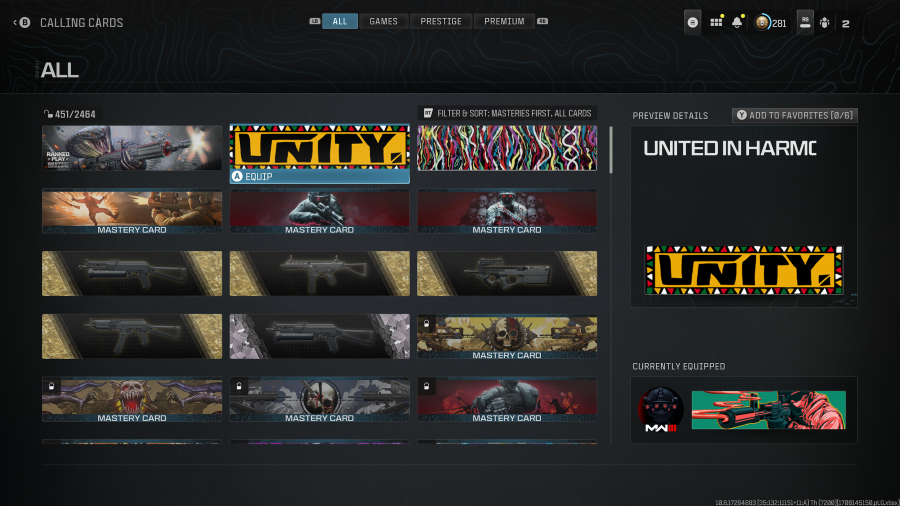900x506 pixels.
Task: Select the locked red soldier Mastery Card
Action: (x=507, y=399)
